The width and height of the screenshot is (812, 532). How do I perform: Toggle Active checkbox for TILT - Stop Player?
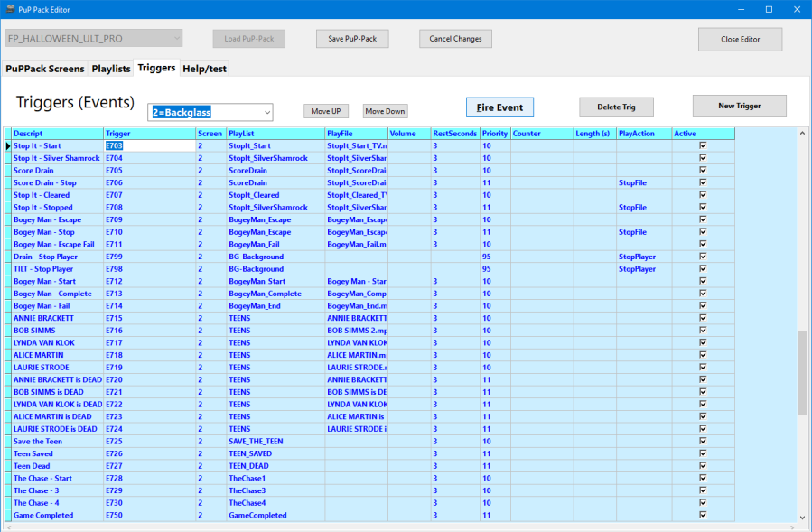pos(703,268)
